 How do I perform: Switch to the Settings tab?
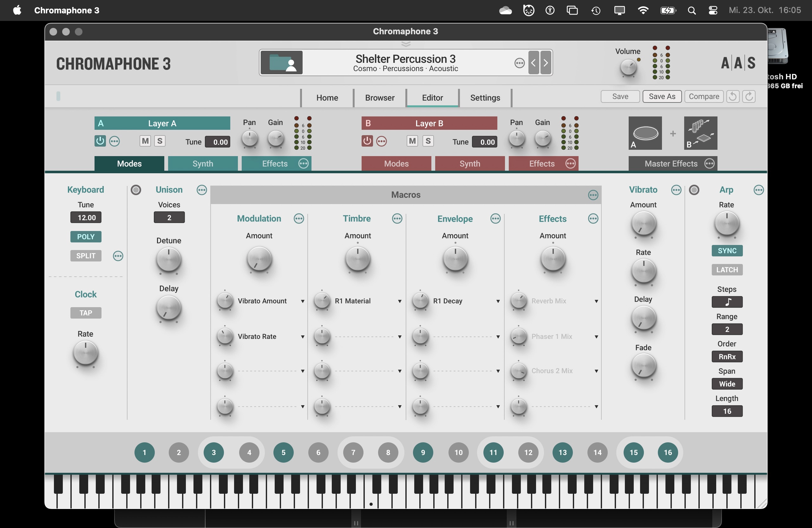(x=485, y=98)
